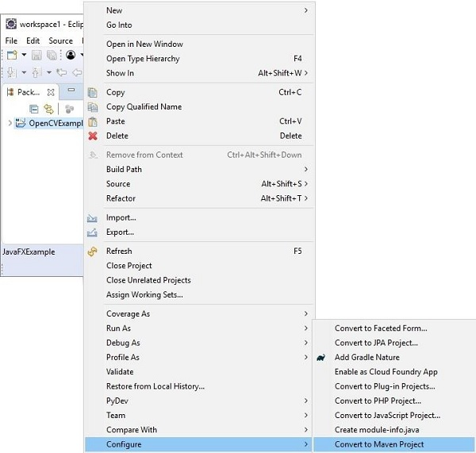476x453 pixels.
Task: Select the OpenCVExample project item
Action: click(x=54, y=123)
